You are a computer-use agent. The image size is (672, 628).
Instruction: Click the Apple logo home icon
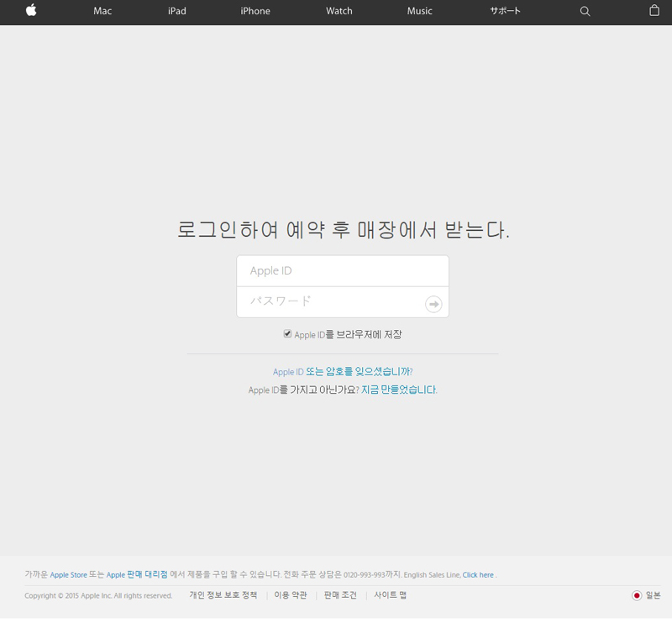(x=31, y=10)
